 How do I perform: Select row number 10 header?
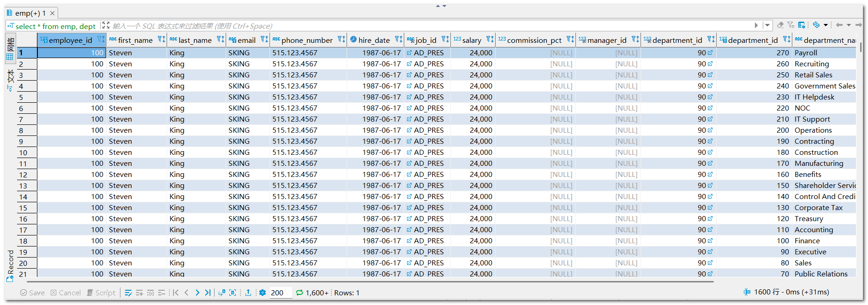tap(27, 152)
